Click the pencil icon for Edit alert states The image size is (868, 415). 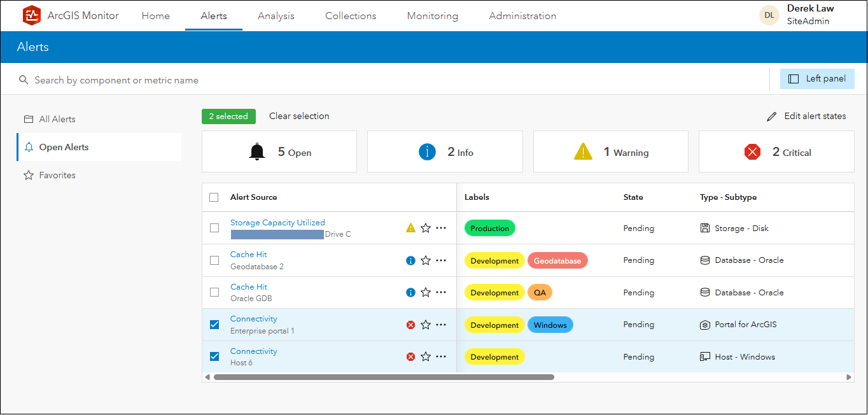(x=772, y=116)
